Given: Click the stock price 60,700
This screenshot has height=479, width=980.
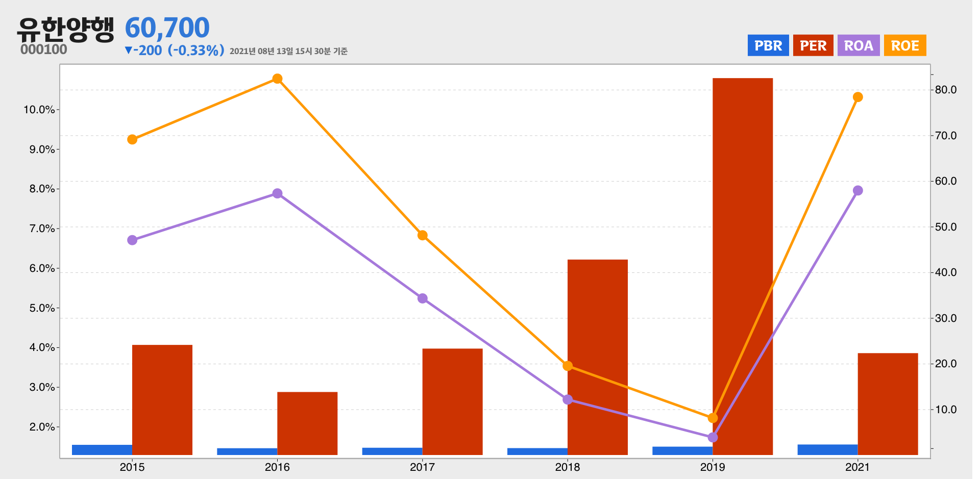Looking at the screenshot, I should point(167,28).
